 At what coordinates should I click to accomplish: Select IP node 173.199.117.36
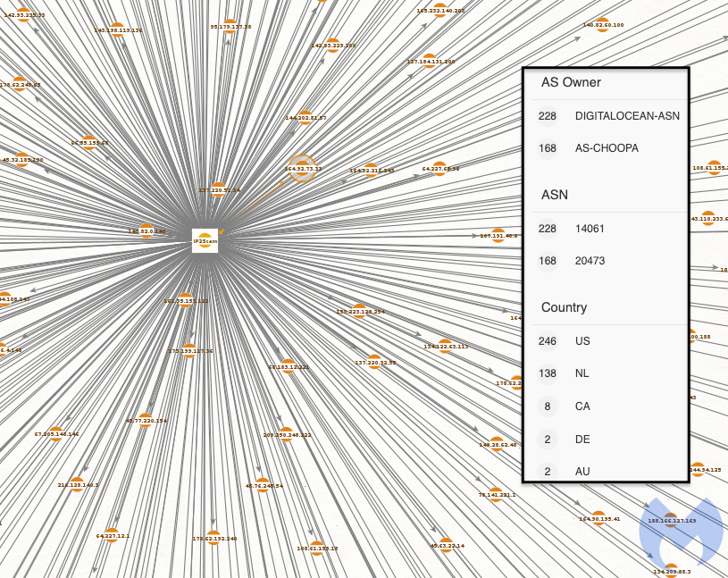point(189,350)
